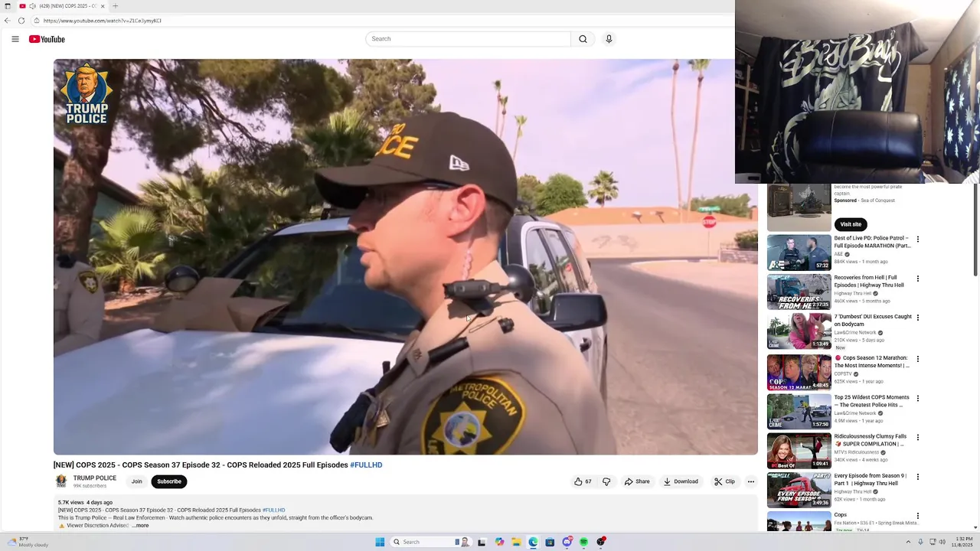Show hidden system tray icons
980x551 pixels.
click(x=909, y=542)
